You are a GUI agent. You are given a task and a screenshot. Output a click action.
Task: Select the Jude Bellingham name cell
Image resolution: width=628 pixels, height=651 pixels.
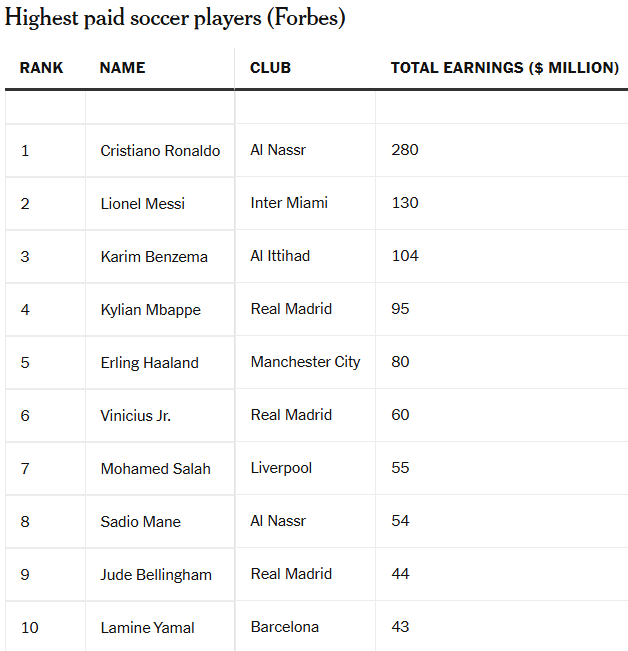(156, 575)
